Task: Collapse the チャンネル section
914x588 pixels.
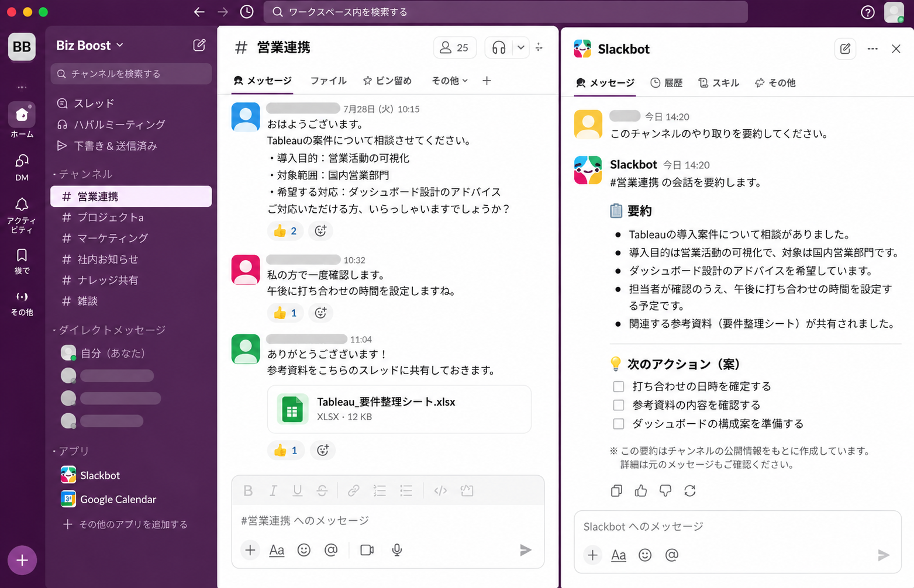Action: (82, 174)
